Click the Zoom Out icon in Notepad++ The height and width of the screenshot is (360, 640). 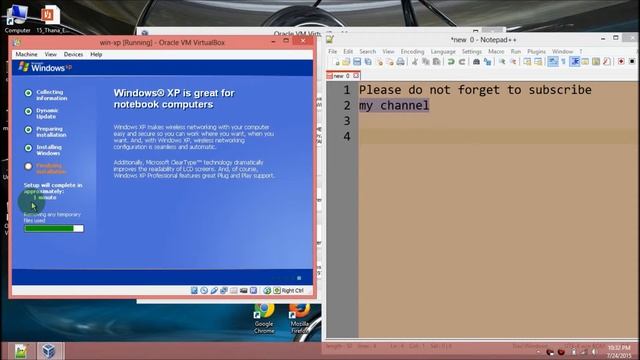click(x=513, y=62)
